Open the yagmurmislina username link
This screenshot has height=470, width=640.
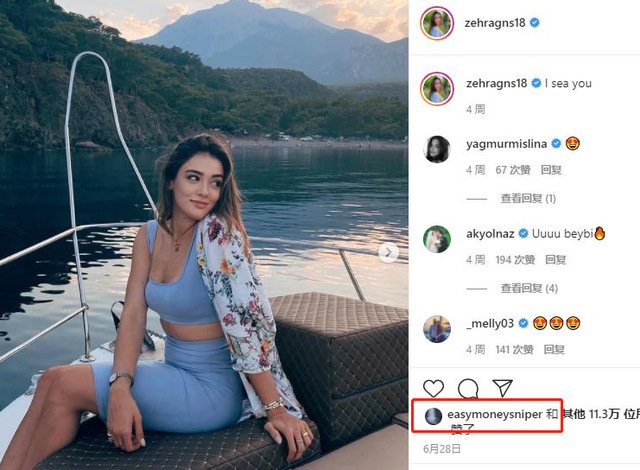coord(507,143)
